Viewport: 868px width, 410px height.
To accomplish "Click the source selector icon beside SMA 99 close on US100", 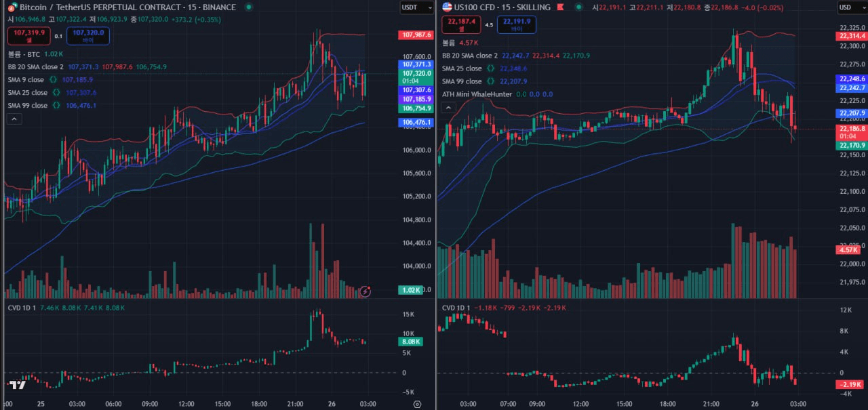I will tap(490, 81).
